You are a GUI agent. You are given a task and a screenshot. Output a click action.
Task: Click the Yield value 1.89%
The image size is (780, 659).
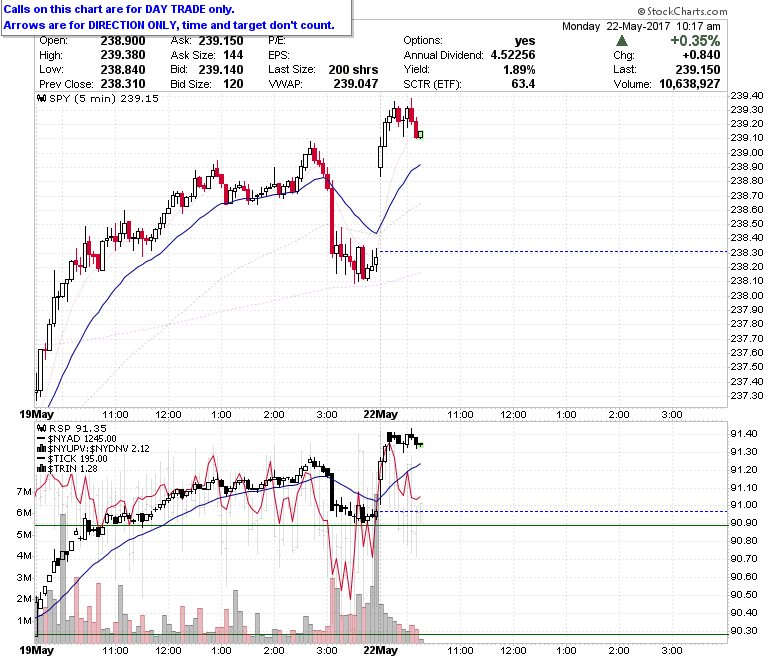[519, 70]
